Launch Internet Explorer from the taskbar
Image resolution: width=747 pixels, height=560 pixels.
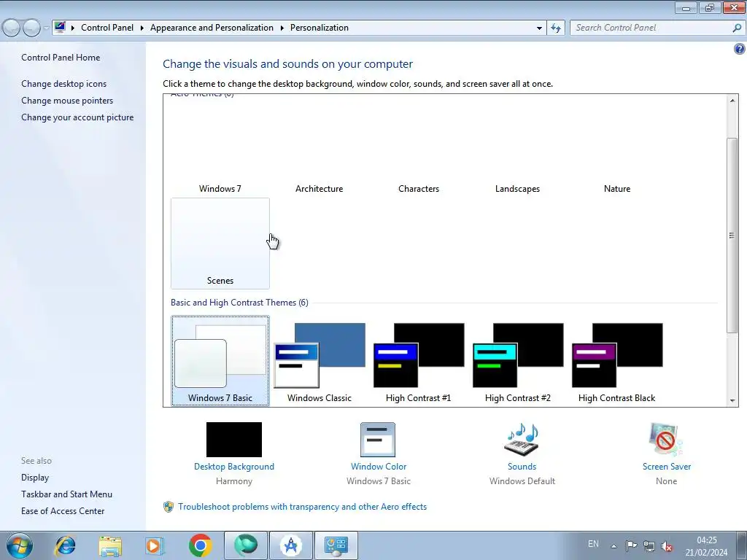point(65,545)
